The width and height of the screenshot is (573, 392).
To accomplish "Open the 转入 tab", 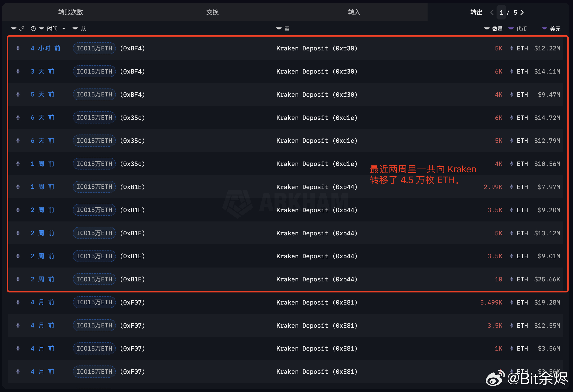I will (354, 12).
